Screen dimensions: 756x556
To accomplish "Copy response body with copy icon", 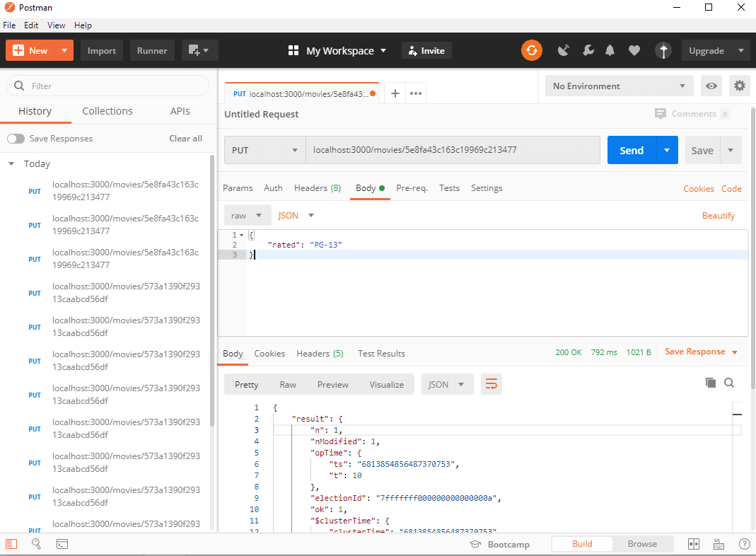I will click(x=711, y=383).
